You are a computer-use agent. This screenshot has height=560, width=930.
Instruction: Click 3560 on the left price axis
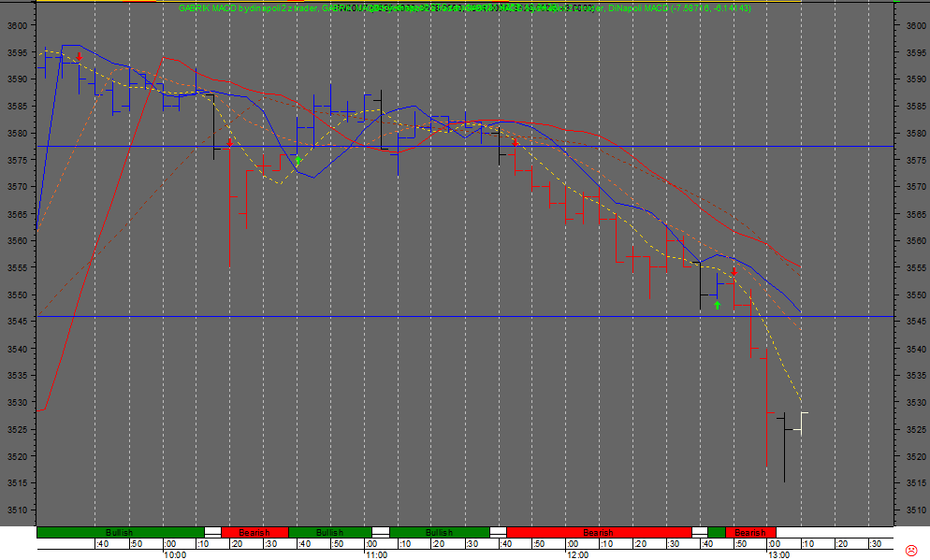pos(17,240)
